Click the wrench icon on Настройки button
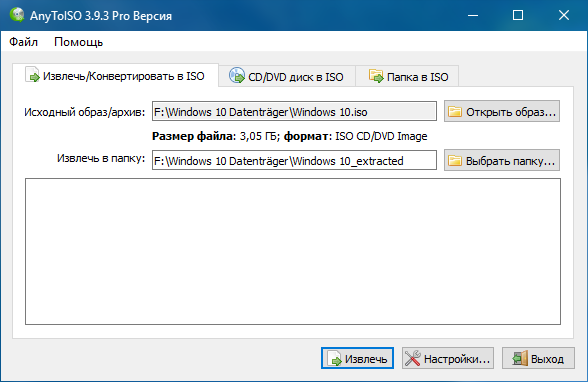 pyautogui.click(x=412, y=358)
